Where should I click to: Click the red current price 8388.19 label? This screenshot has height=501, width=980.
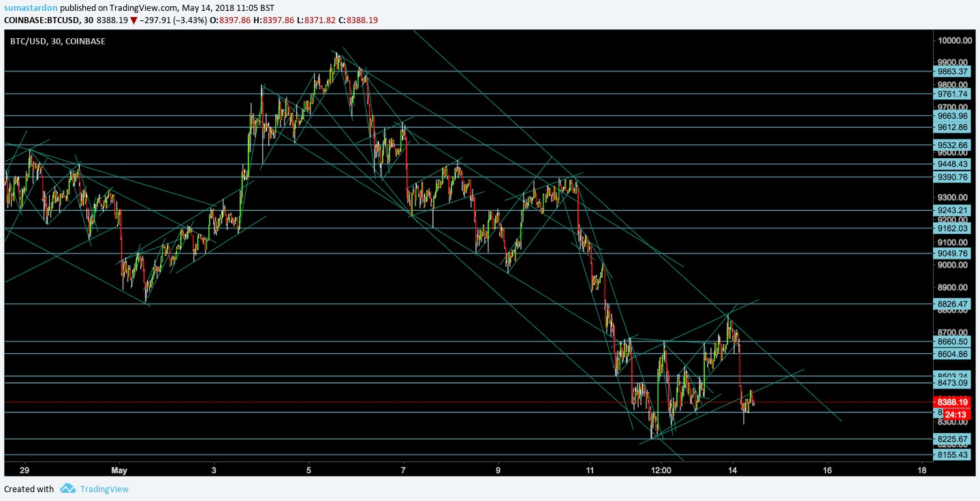(x=952, y=403)
